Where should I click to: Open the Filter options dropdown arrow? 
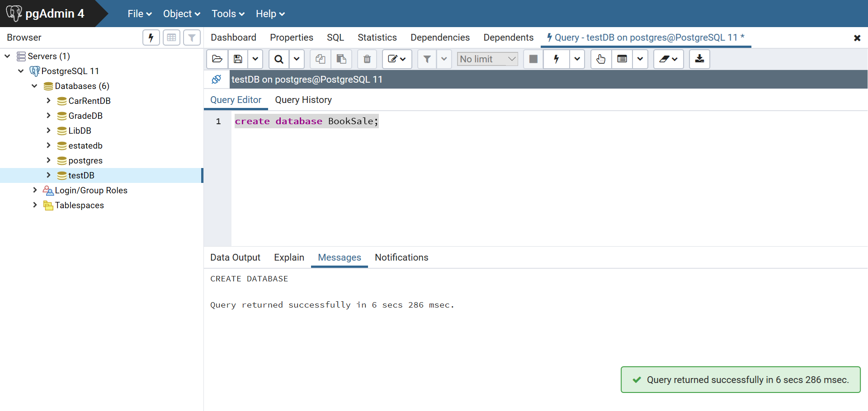point(444,59)
